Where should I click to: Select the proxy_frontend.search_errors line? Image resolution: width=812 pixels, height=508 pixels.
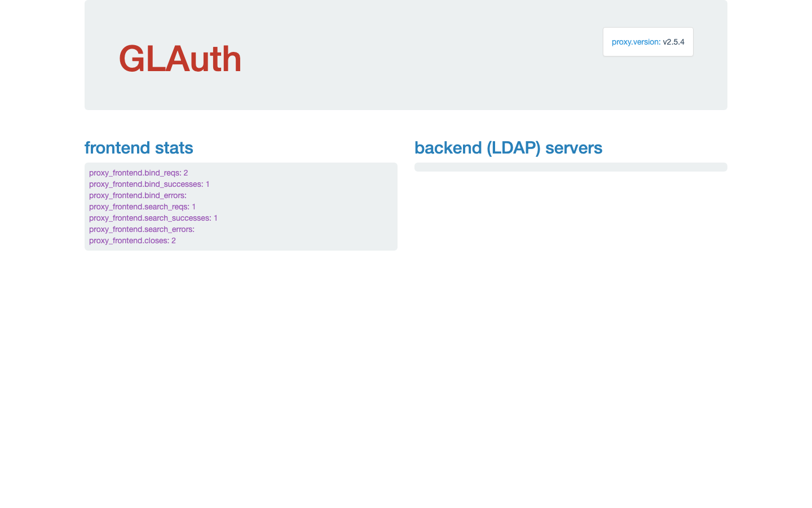[x=142, y=229]
